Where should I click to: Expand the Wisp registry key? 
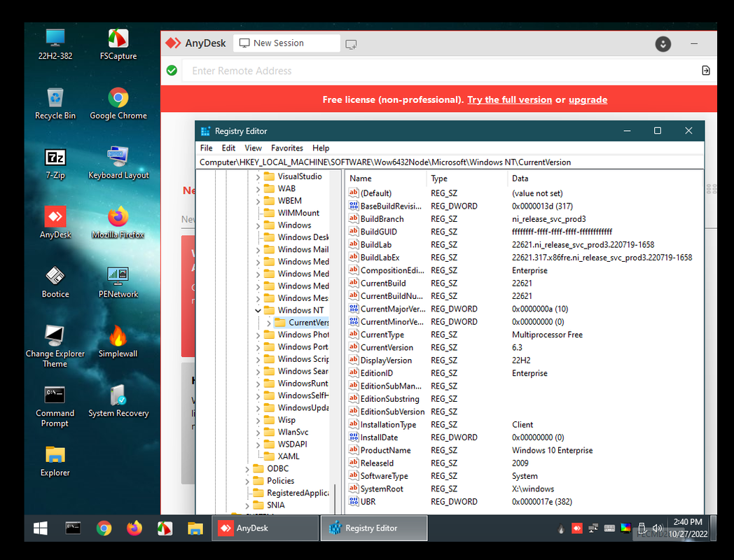click(258, 420)
